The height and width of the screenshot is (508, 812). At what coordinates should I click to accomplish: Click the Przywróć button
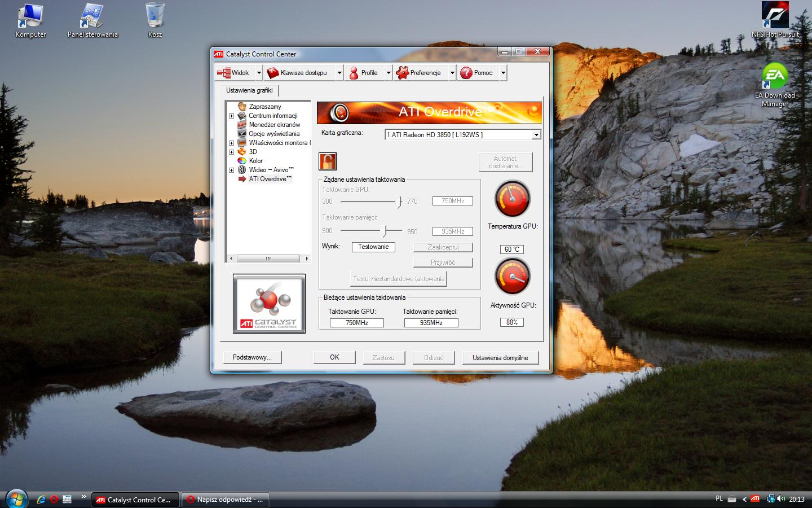pos(443,262)
